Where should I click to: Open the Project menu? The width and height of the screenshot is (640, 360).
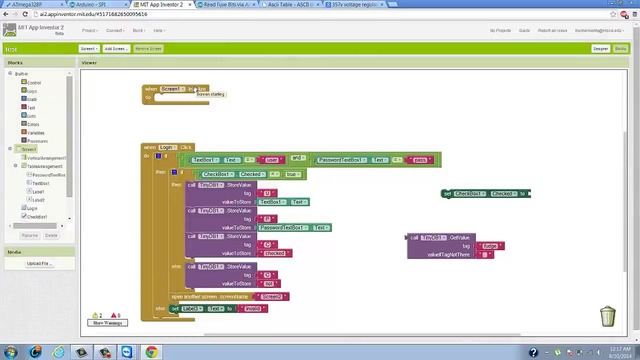point(89,31)
